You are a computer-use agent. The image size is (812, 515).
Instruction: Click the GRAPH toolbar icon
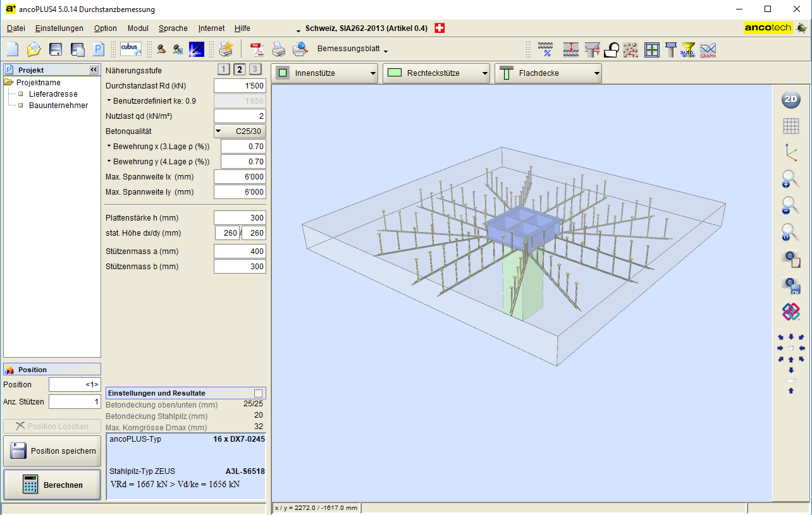pyautogui.click(x=707, y=50)
